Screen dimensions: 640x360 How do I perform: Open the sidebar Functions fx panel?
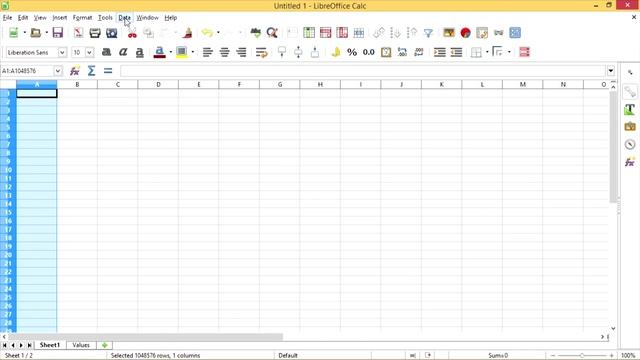pyautogui.click(x=630, y=162)
